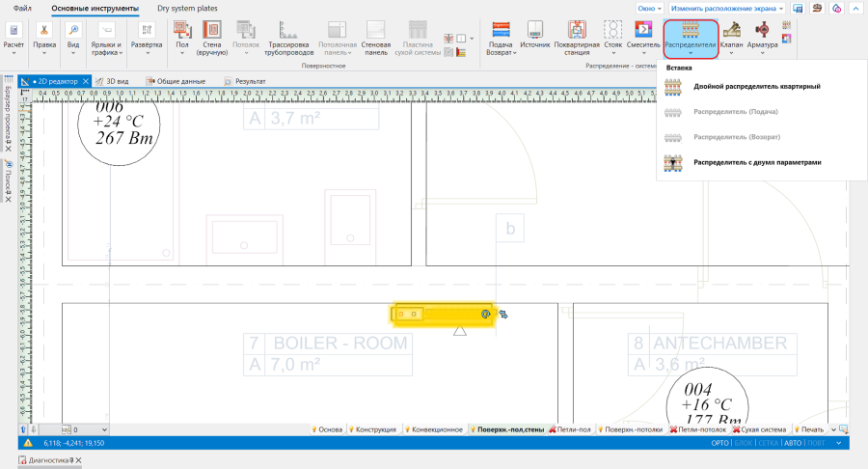Insert a Поквартирная станция
Viewport: 868px width, 469px height.
point(577,38)
